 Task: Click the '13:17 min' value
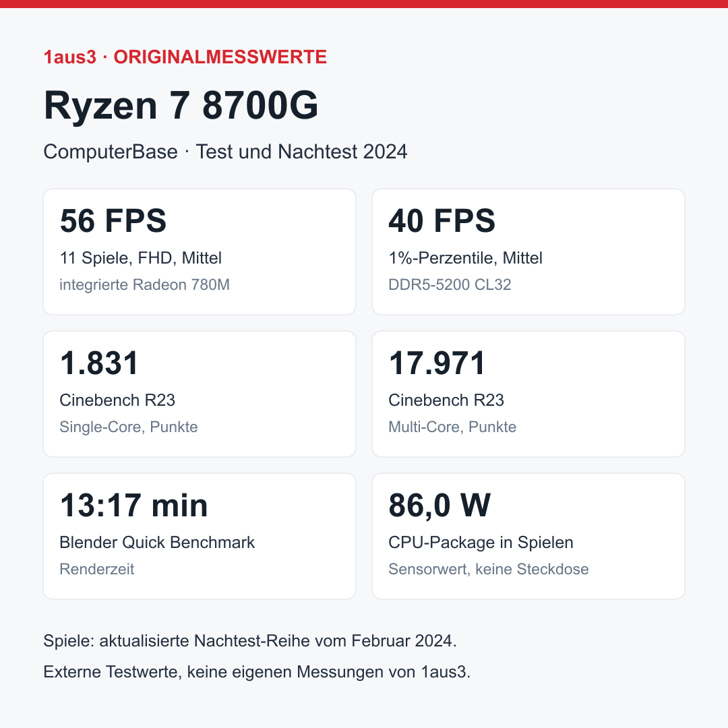pyautogui.click(x=133, y=505)
